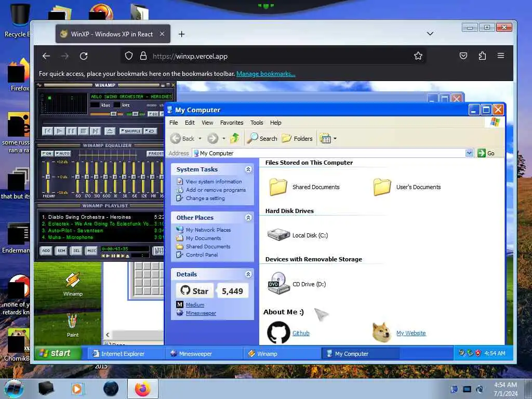Open Tools menu in My Computer
The image size is (532, 399).
(257, 123)
